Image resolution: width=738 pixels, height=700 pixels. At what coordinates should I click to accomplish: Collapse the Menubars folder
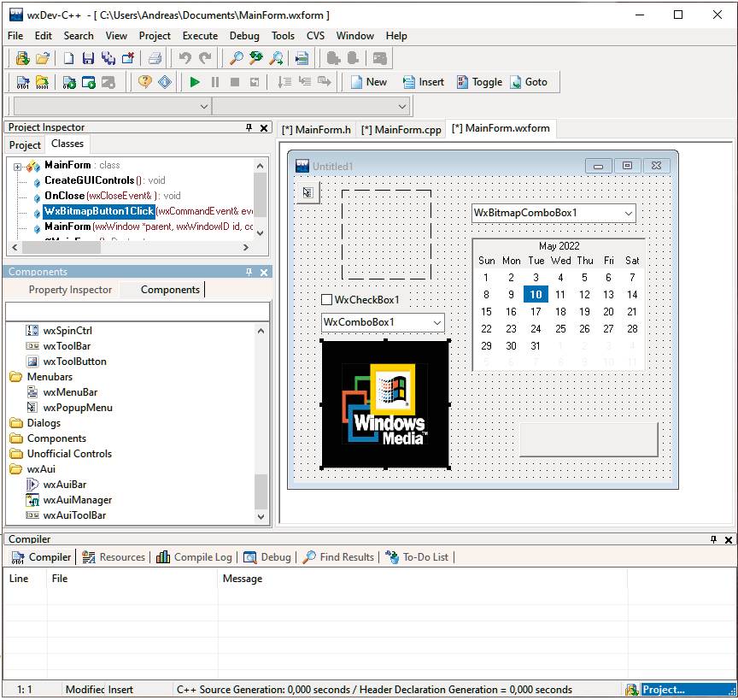pyautogui.click(x=16, y=377)
